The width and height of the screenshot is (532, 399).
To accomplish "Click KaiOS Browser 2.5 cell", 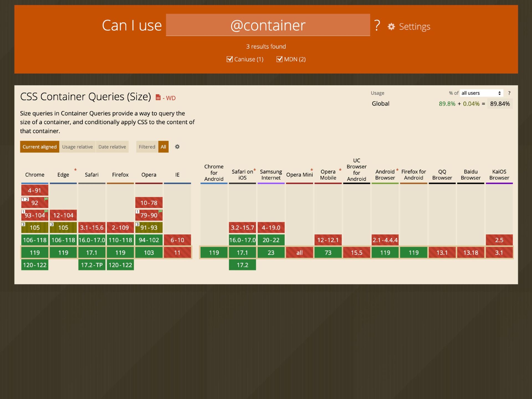I will coord(499,240).
